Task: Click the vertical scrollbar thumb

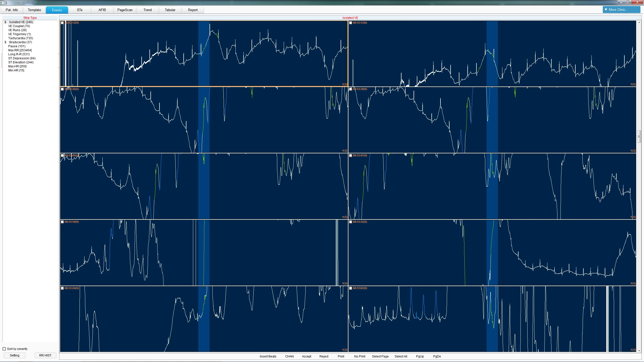Action: 639,137
